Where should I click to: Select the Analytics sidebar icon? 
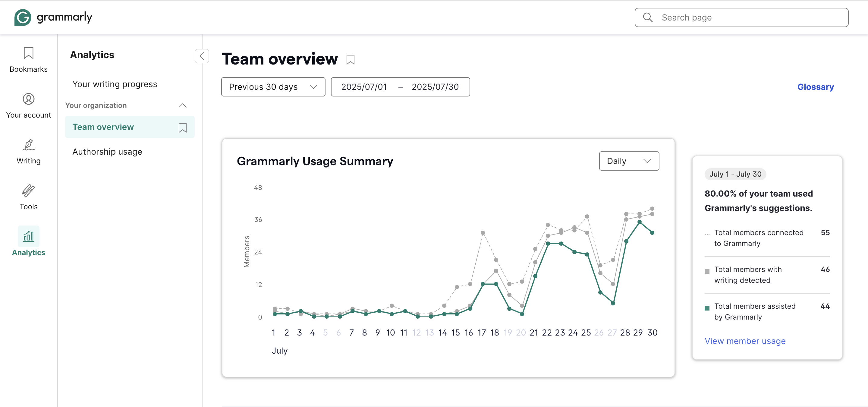(28, 241)
